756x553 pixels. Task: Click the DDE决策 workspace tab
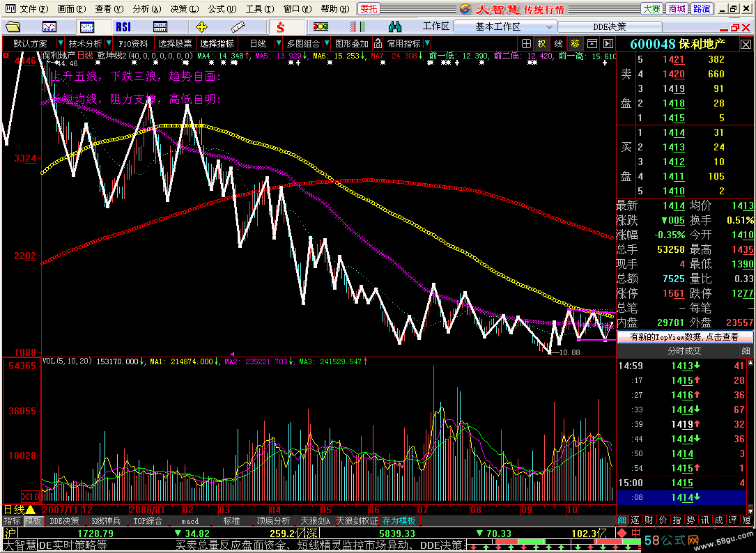609,27
